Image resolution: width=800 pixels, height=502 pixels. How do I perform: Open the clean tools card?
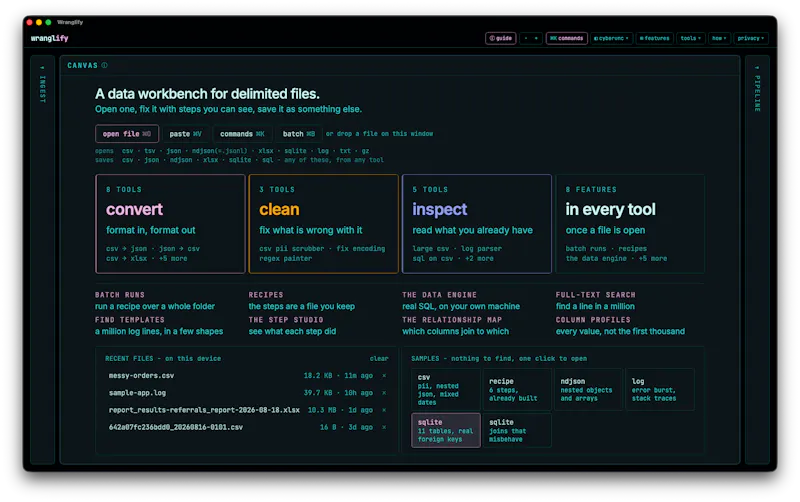coord(323,224)
